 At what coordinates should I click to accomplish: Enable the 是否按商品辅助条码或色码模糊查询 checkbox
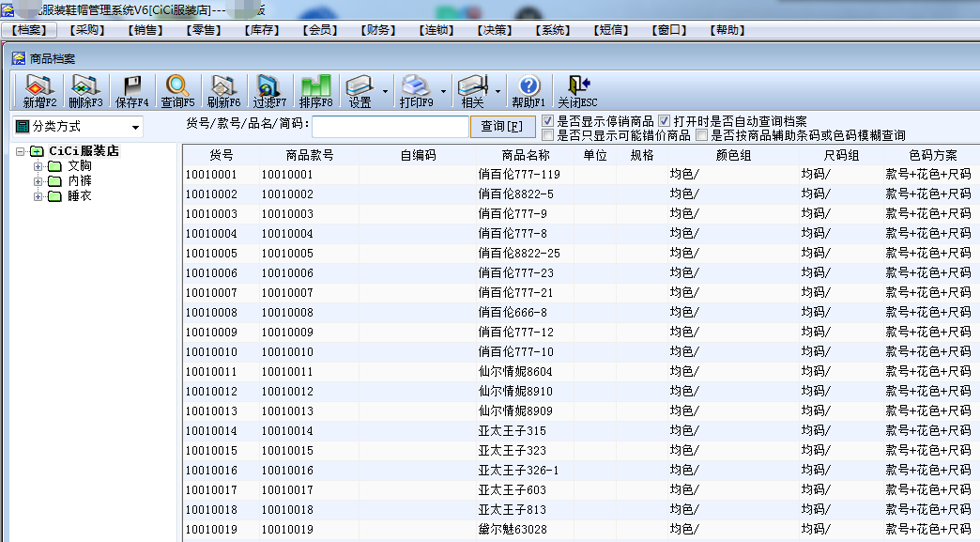[x=702, y=135]
